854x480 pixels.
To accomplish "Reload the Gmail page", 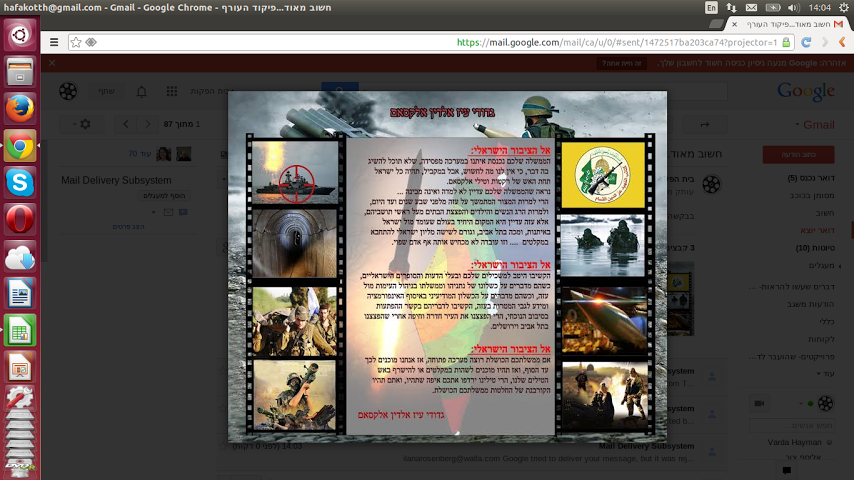I will [806, 42].
